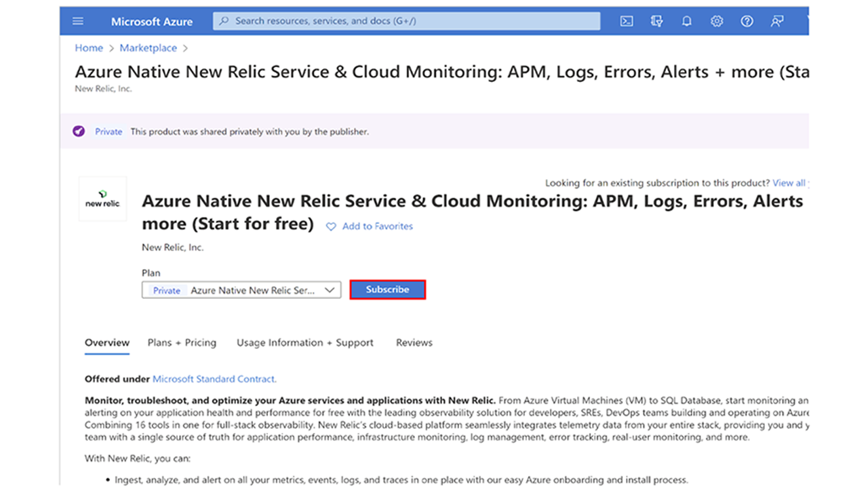The image size is (868, 488).
Task: Click the Subscribe button
Action: (388, 289)
